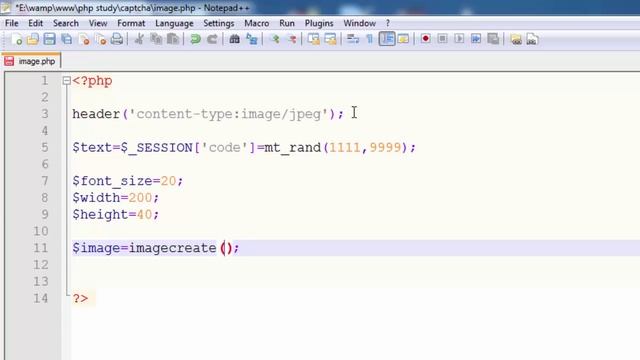Click the Zoom In toolbar icon
The image size is (640, 360).
[275, 39]
